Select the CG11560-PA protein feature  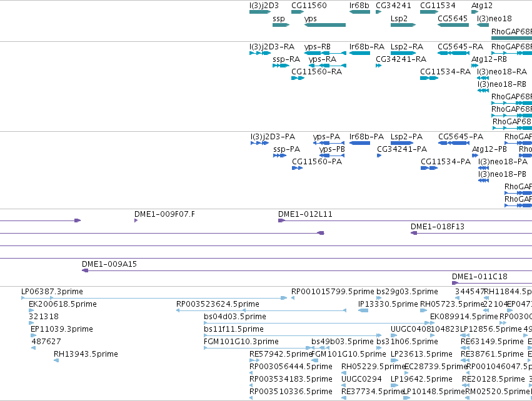coord(297,168)
